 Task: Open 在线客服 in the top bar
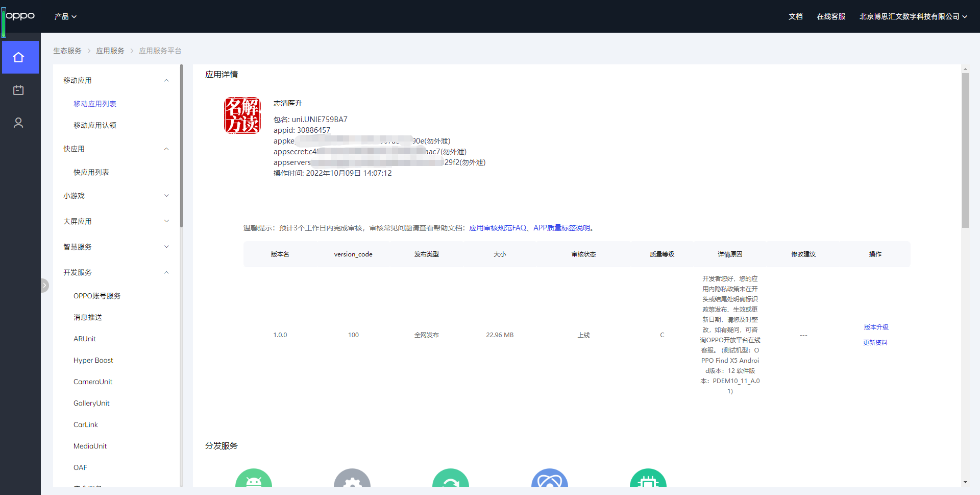coord(831,16)
